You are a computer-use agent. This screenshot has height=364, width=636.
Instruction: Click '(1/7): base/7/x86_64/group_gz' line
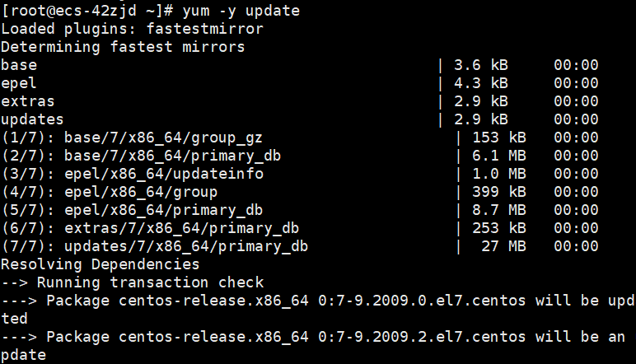133,138
